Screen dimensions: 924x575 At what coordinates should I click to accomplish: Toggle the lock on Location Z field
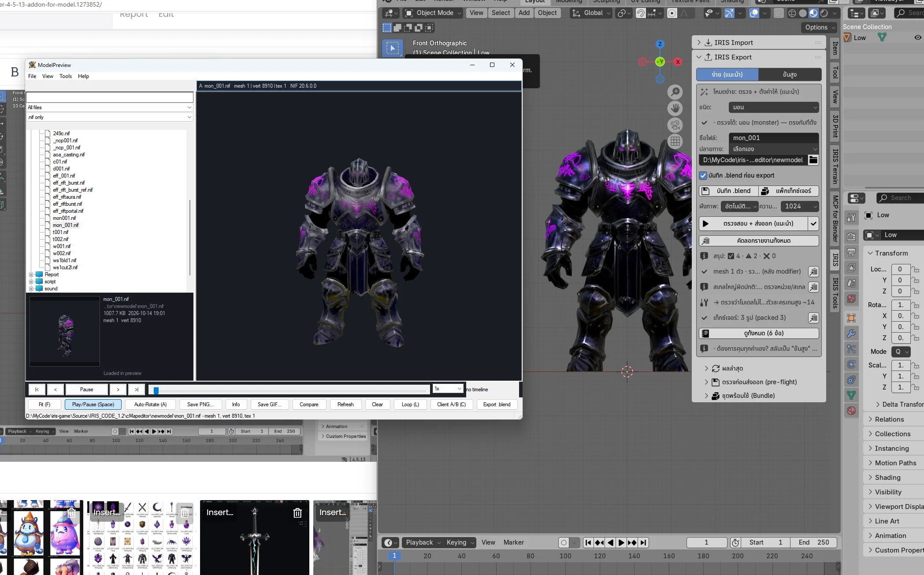coord(915,291)
